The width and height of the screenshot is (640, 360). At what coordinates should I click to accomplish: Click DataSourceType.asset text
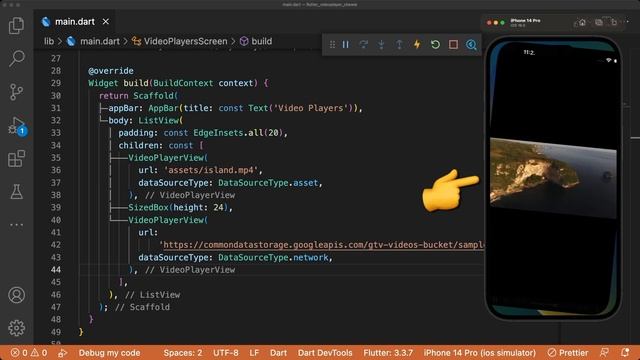click(x=268, y=183)
